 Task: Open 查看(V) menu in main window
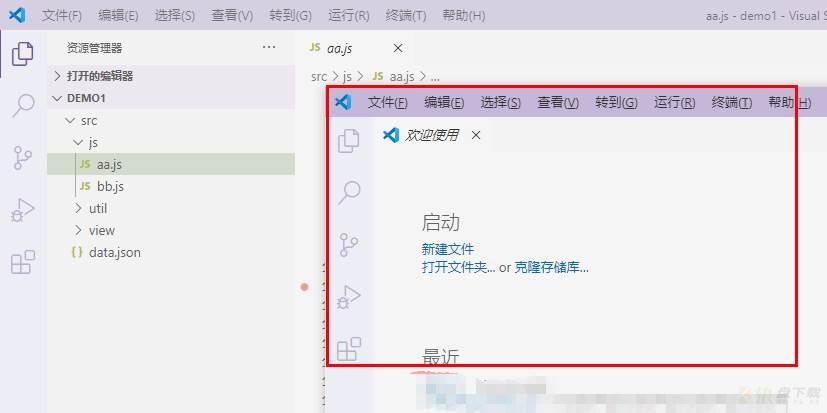click(x=232, y=16)
